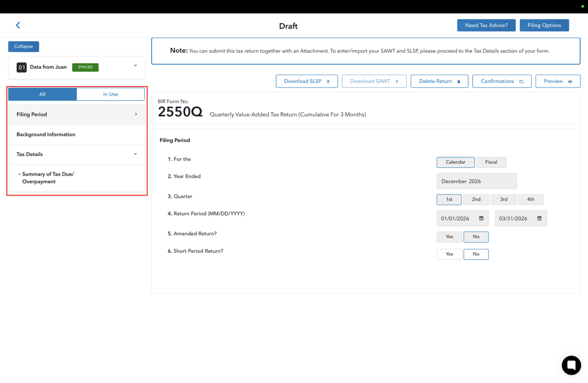Viewport: 588px width, 383px height.
Task: Click the '4. Return Period (MM/DD/YYYY)' label
Action: coord(206,214)
